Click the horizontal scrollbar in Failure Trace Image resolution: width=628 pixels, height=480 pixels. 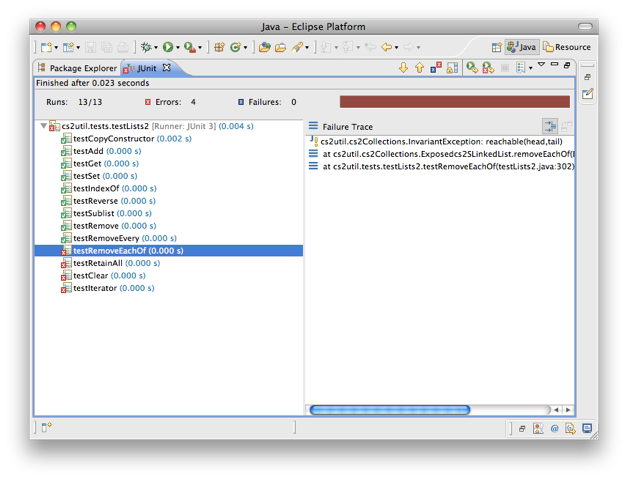[x=390, y=409]
